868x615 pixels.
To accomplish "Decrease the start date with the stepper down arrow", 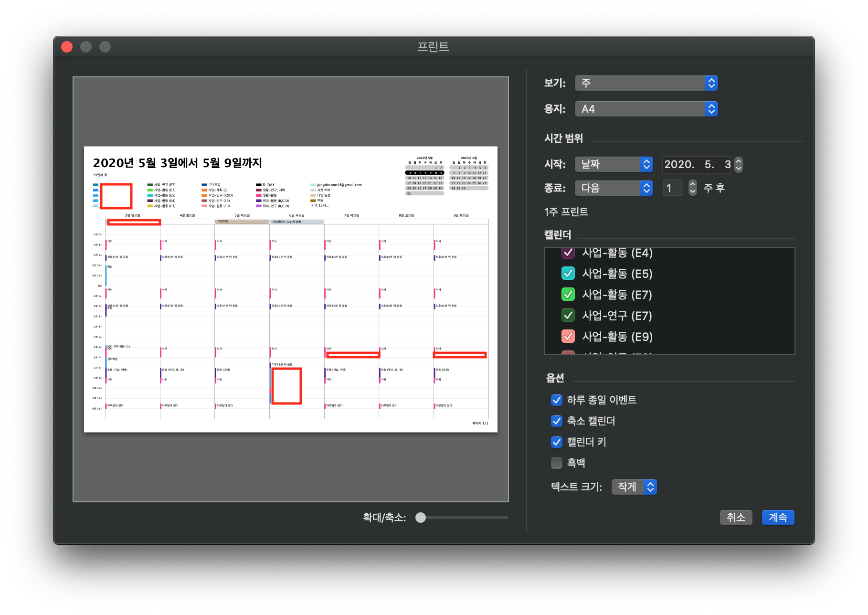I will (739, 168).
